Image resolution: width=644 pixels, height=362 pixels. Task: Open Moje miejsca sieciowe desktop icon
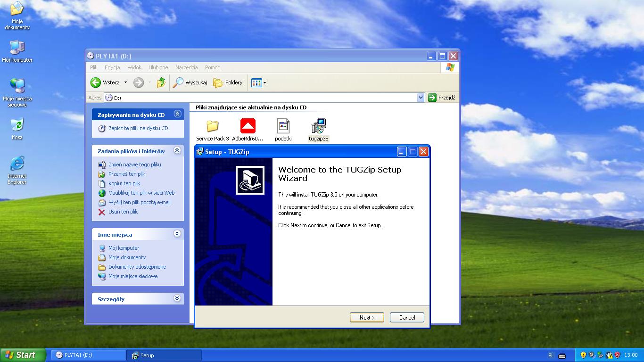tap(17, 92)
